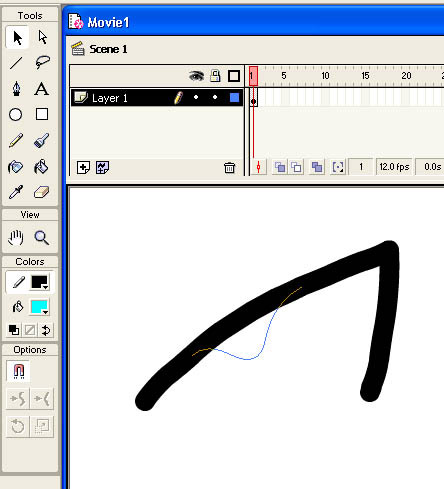This screenshot has width=444, height=489.
Task: Toggle Layer 1 lock dot
Action: (x=215, y=97)
